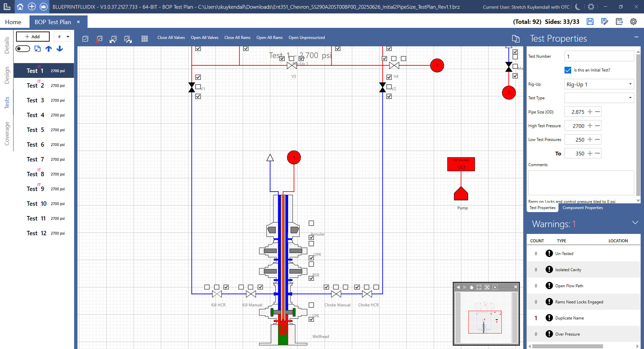
Task: Collapse the Warnings panel chevron
Action: tap(635, 223)
